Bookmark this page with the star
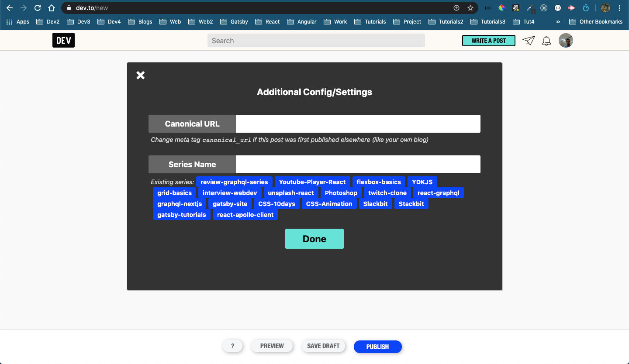The height and width of the screenshot is (364, 629). [470, 8]
